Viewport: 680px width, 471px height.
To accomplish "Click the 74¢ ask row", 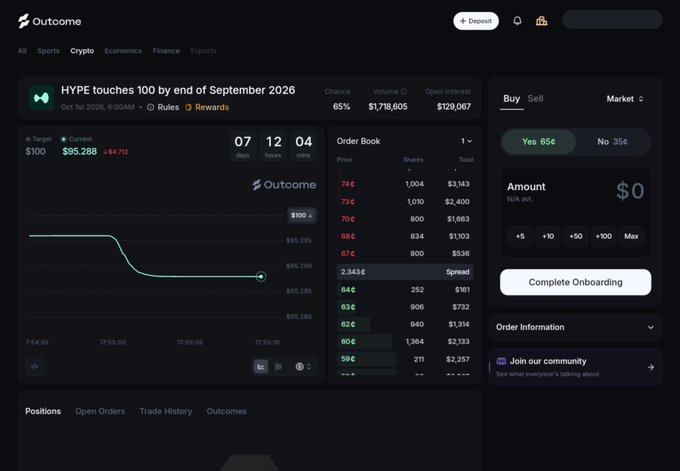I will pos(405,184).
